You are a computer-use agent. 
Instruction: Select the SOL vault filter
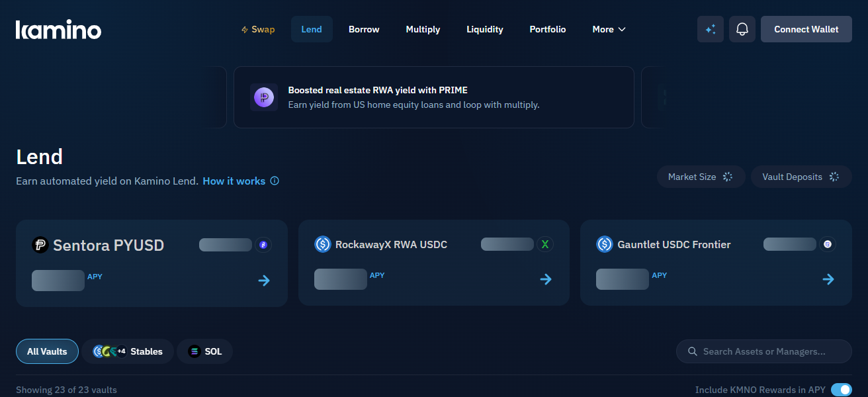click(x=204, y=351)
